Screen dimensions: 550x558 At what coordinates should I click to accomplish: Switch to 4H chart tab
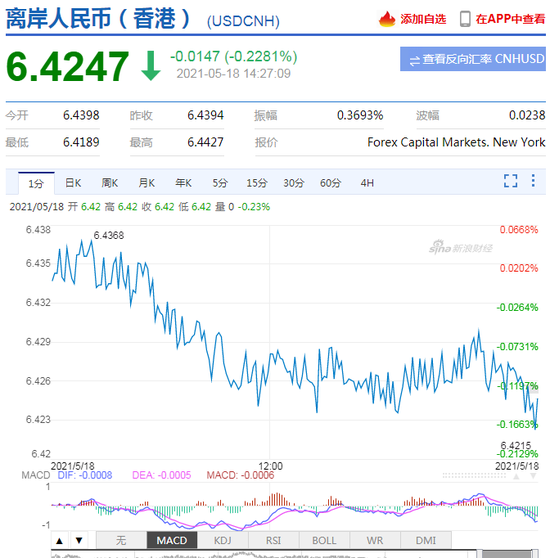click(x=367, y=183)
